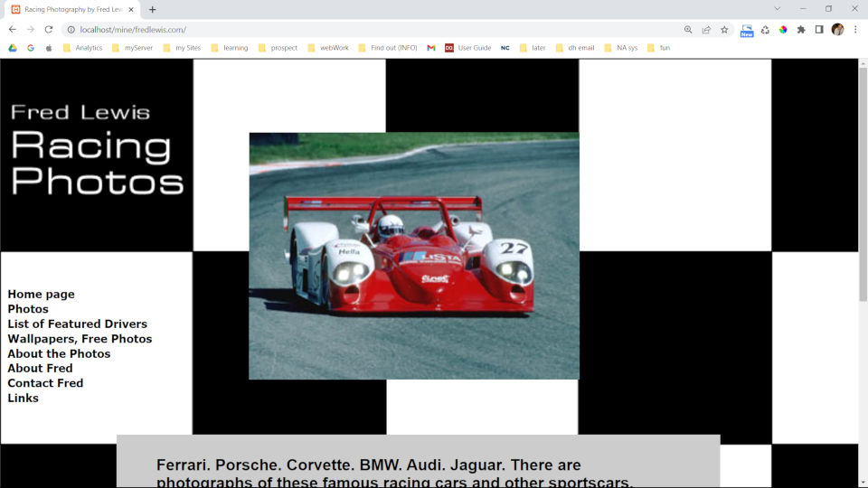Image resolution: width=868 pixels, height=488 pixels.
Task: Open the zoom magnifier icon in address bar
Action: click(x=688, y=30)
